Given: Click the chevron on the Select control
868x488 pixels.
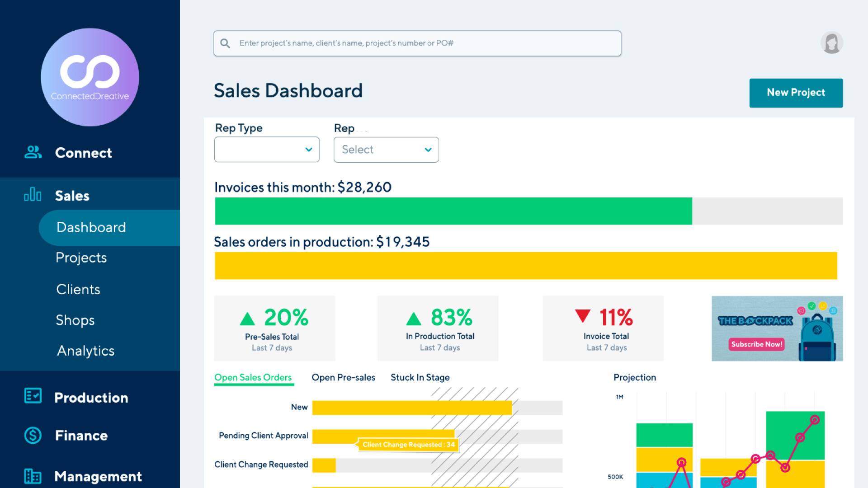Looking at the screenshot, I should pyautogui.click(x=427, y=150).
